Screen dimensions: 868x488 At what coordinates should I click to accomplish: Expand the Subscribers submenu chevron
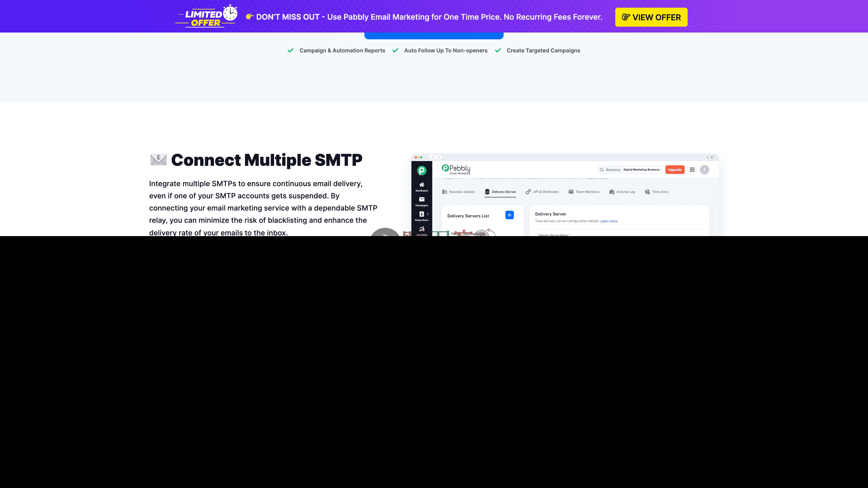428,214
